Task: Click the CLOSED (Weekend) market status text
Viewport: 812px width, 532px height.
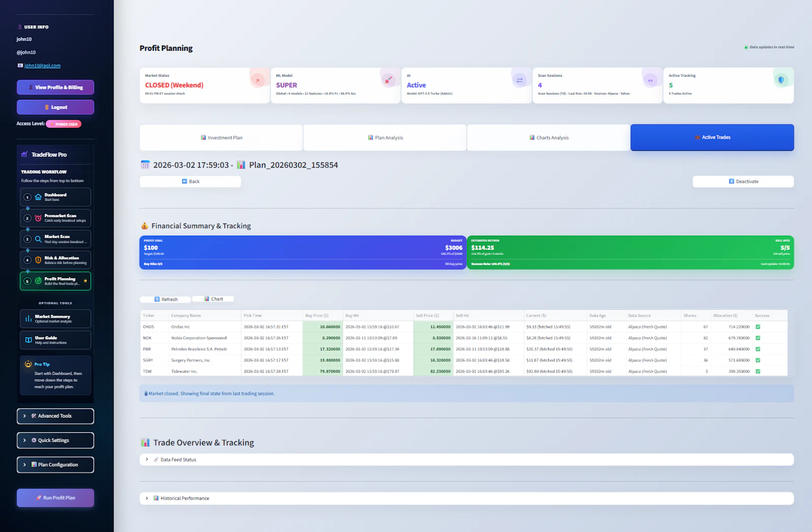Action: pyautogui.click(x=174, y=85)
